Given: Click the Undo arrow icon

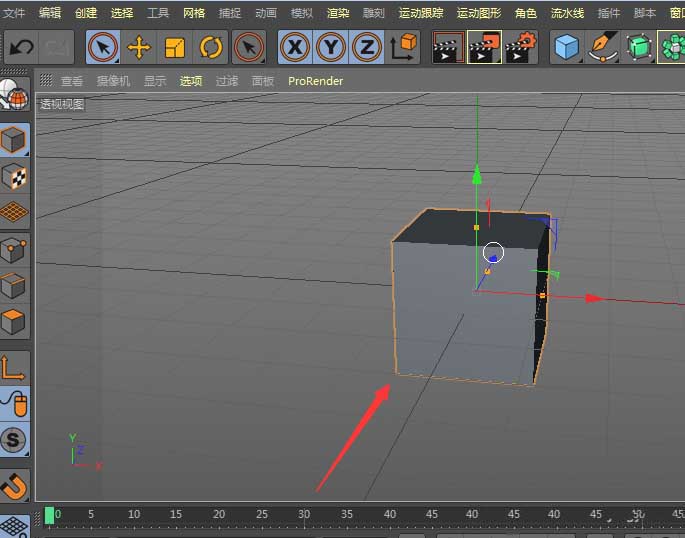Looking at the screenshot, I should tap(21, 47).
